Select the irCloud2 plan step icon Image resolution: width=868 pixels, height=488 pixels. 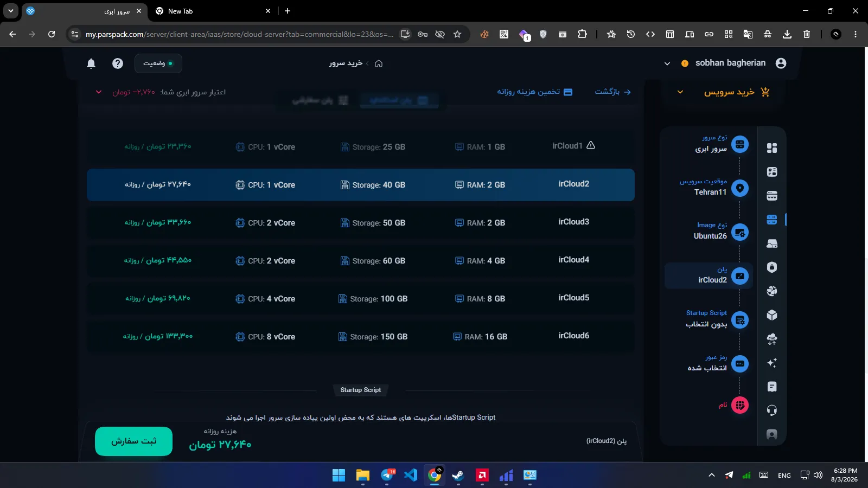click(x=740, y=276)
